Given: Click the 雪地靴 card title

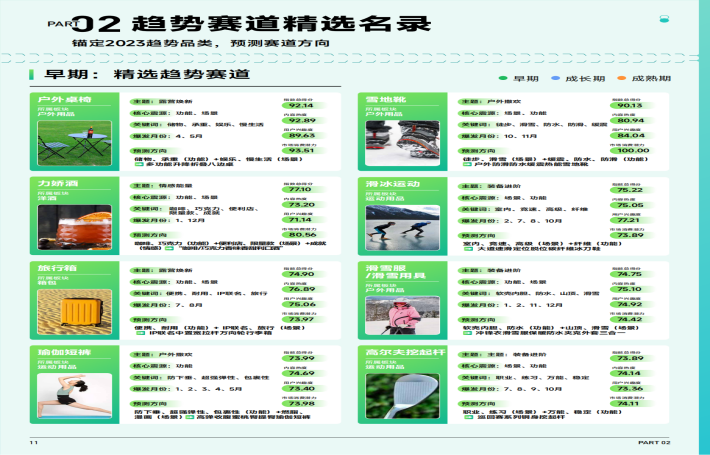Looking at the screenshot, I should [378, 100].
